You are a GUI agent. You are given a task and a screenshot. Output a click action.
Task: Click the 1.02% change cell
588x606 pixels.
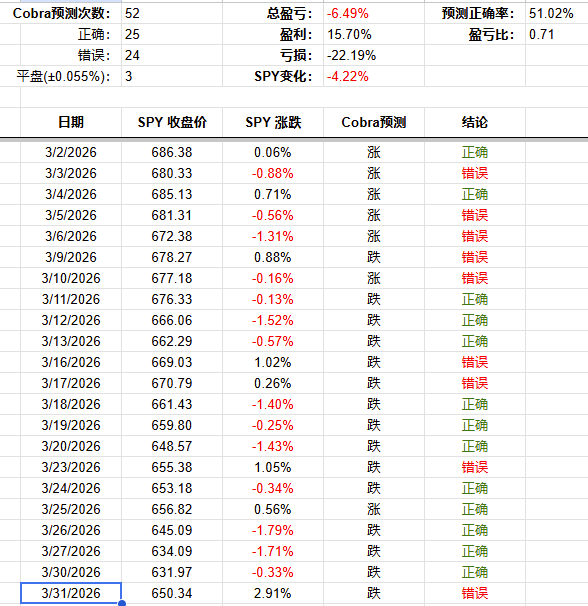click(x=273, y=362)
